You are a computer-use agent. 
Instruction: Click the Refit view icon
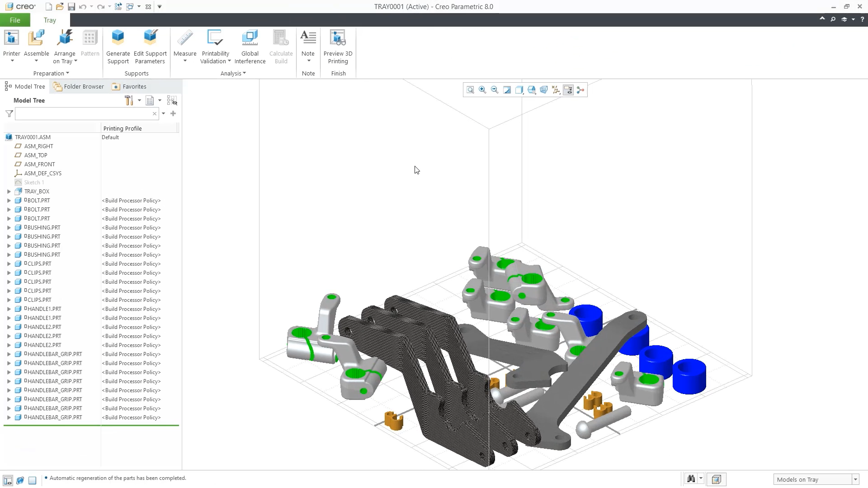(470, 90)
